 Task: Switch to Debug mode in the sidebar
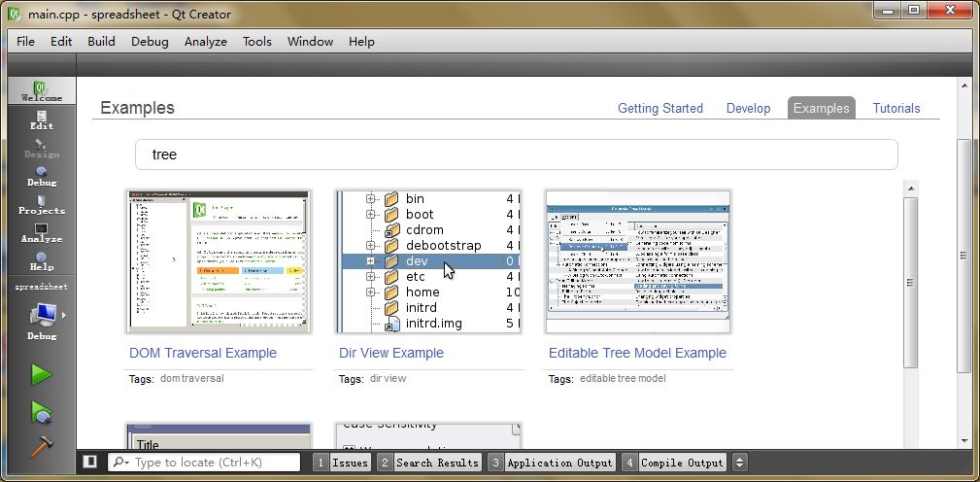tap(42, 176)
